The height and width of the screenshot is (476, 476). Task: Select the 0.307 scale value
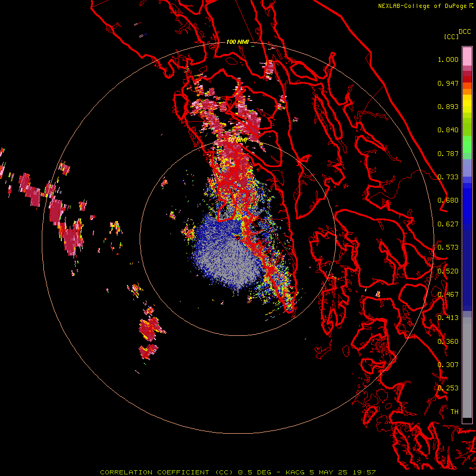pyautogui.click(x=448, y=365)
